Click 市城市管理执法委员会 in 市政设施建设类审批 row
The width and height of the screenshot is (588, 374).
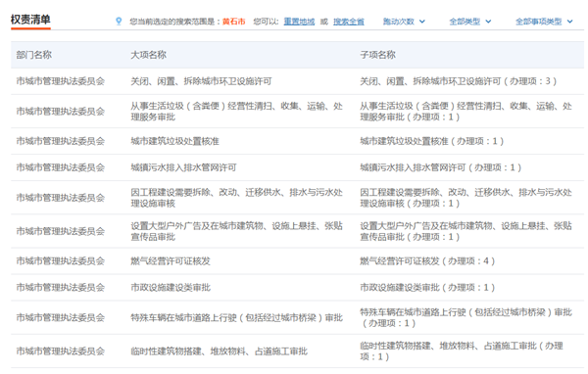[61, 288]
